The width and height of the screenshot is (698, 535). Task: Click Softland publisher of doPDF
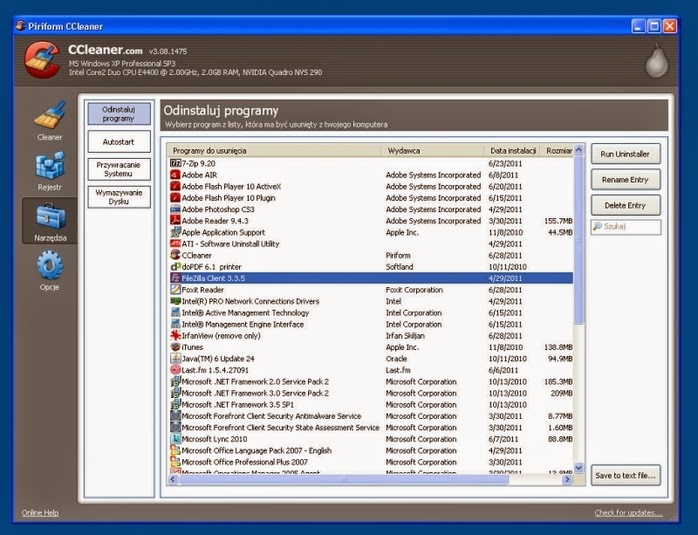tap(399, 267)
